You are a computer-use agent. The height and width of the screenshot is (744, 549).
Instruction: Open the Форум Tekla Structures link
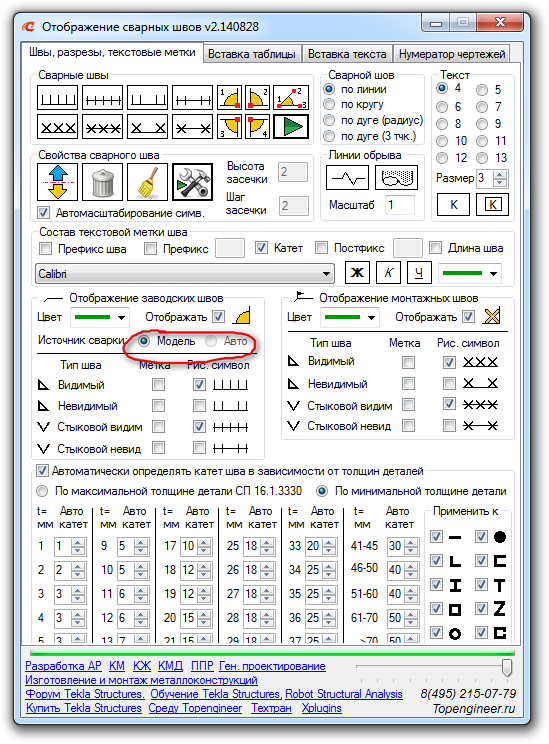85,694
